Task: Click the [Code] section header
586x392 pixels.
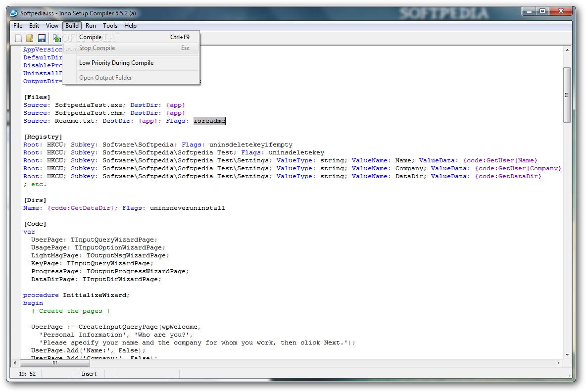Action: [x=35, y=224]
